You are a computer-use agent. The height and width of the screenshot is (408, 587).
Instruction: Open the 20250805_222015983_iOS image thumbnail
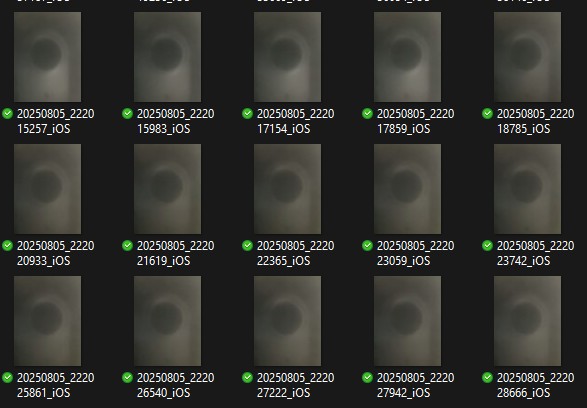[167, 57]
